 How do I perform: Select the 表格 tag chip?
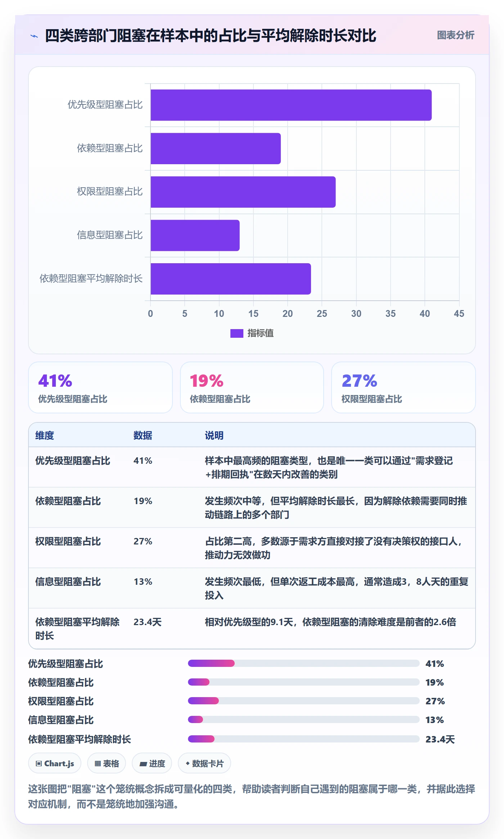107,763
